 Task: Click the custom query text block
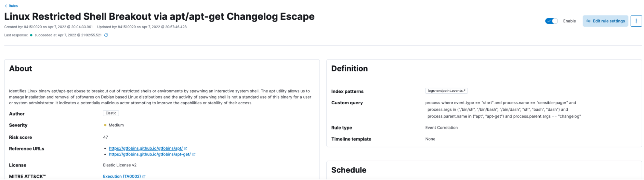click(503, 109)
